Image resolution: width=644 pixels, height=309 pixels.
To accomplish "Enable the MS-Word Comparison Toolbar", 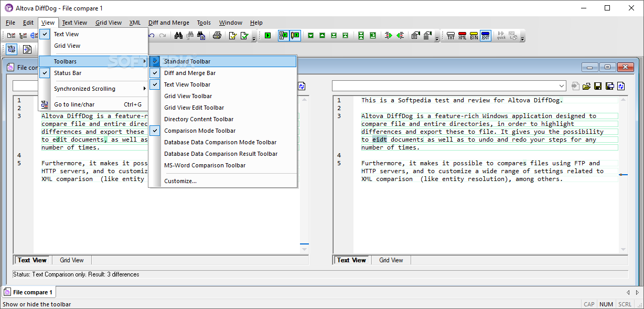I will pyautogui.click(x=223, y=165).
